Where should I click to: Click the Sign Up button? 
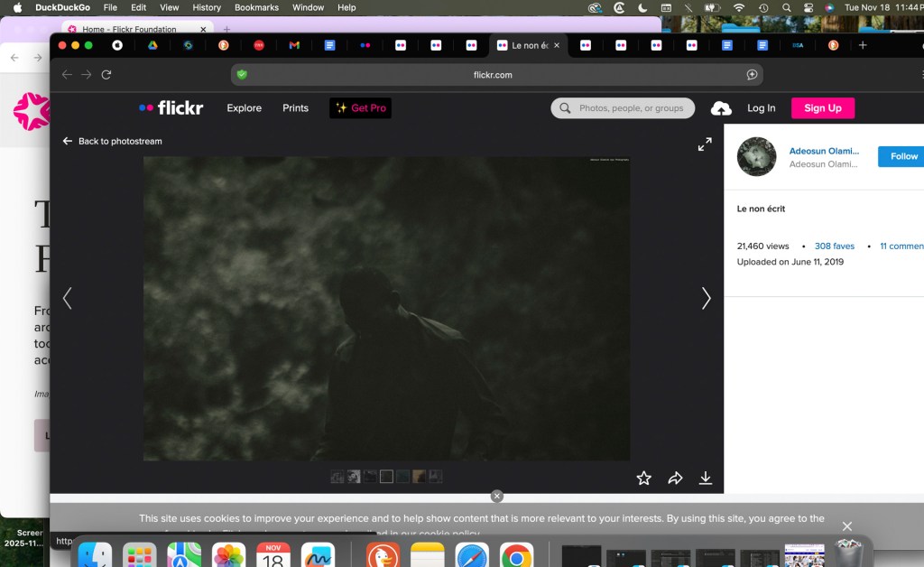click(x=822, y=108)
